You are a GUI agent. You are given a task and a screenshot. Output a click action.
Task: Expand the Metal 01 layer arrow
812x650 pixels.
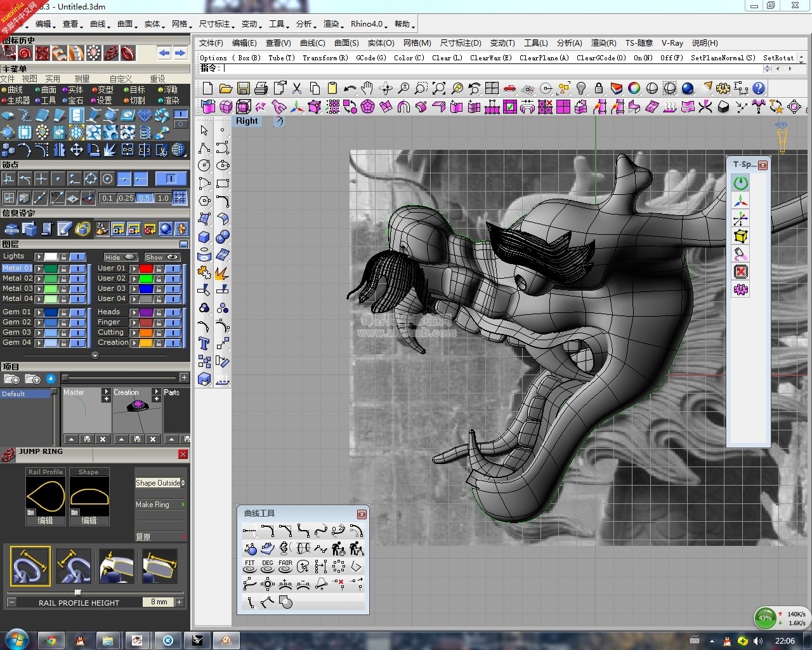coord(39,269)
